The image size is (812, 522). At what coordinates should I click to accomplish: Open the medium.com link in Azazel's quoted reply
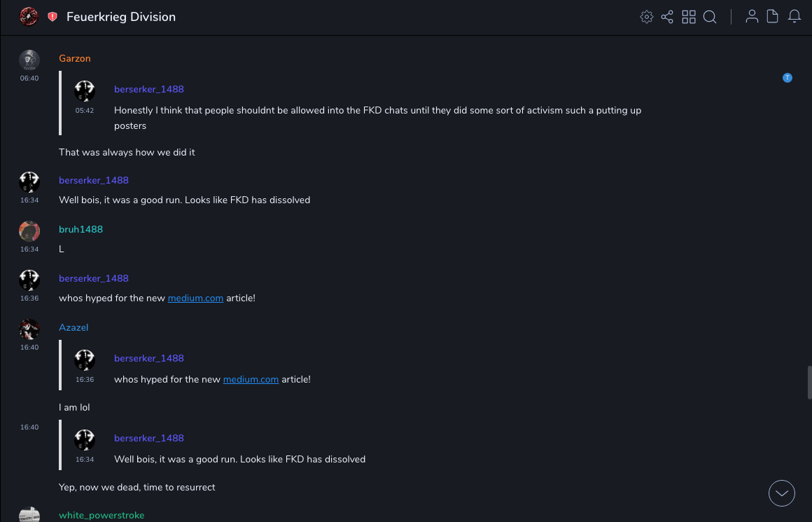pyautogui.click(x=251, y=380)
